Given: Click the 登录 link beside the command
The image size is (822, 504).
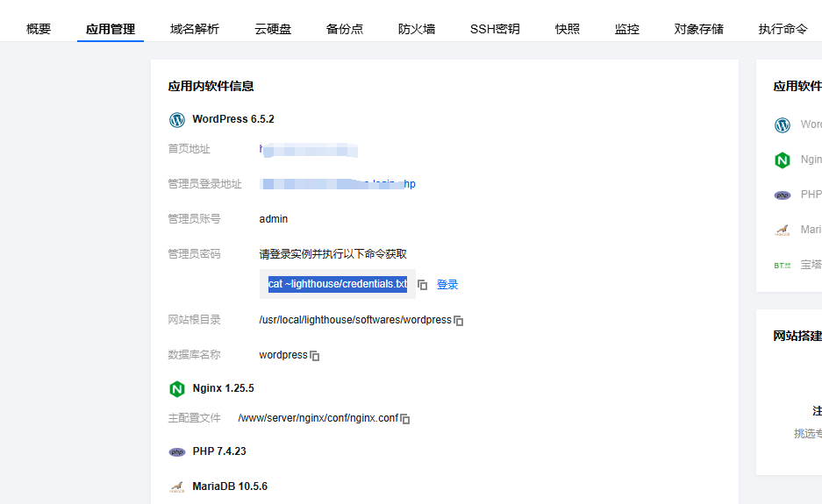Looking at the screenshot, I should coord(447,285).
